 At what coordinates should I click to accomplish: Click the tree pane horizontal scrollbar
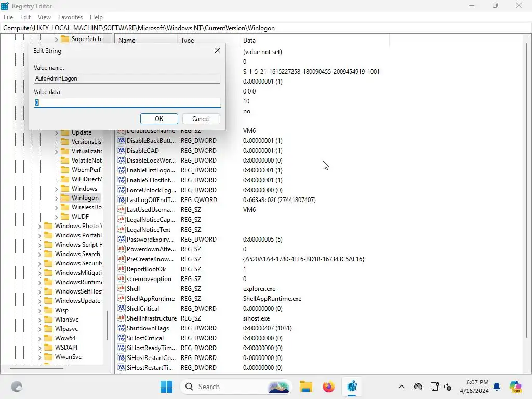pos(37,369)
